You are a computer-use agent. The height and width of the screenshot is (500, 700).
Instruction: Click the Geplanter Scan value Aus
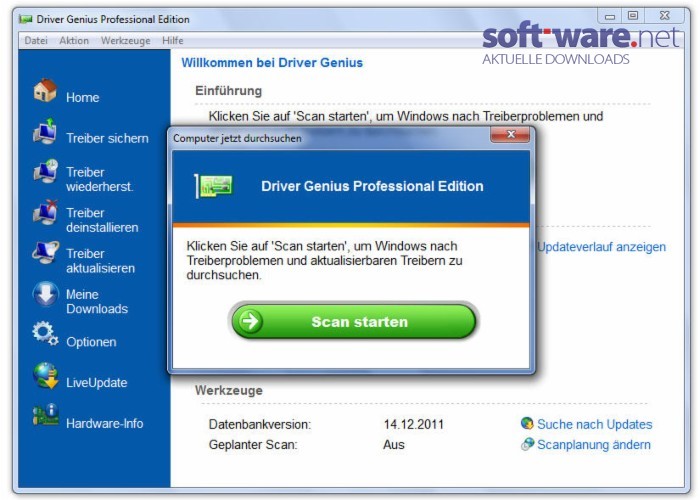pyautogui.click(x=394, y=445)
